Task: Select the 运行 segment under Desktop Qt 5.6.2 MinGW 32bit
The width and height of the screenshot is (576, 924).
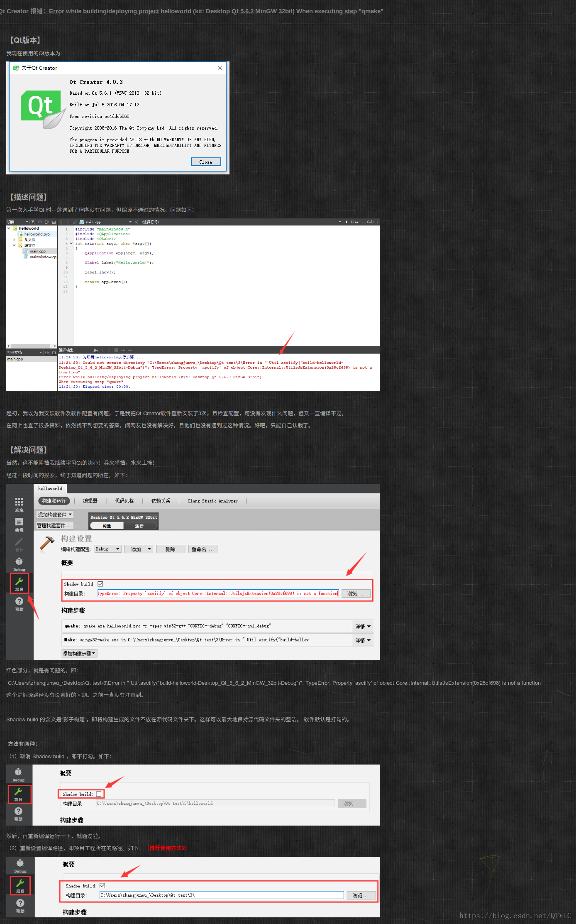Action: pyautogui.click(x=139, y=526)
